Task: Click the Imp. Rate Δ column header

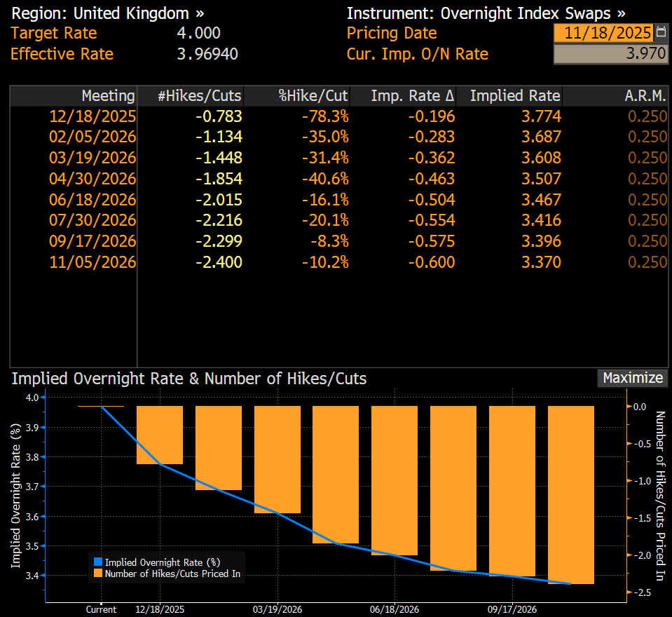Action: 413,96
